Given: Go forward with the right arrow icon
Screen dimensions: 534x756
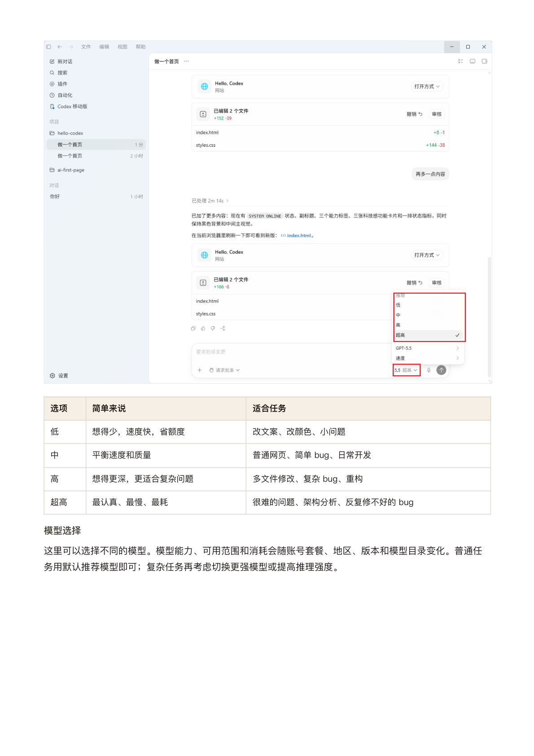Looking at the screenshot, I should click(71, 47).
